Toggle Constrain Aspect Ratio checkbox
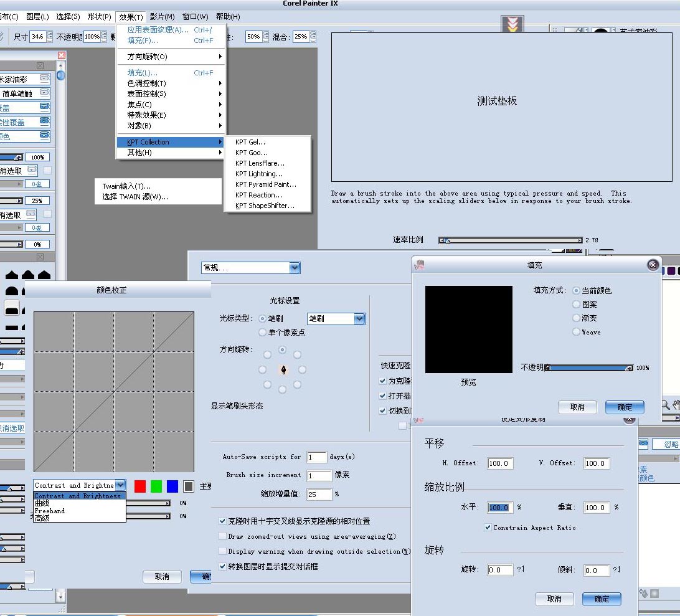The width and height of the screenshot is (680, 616). 488,528
